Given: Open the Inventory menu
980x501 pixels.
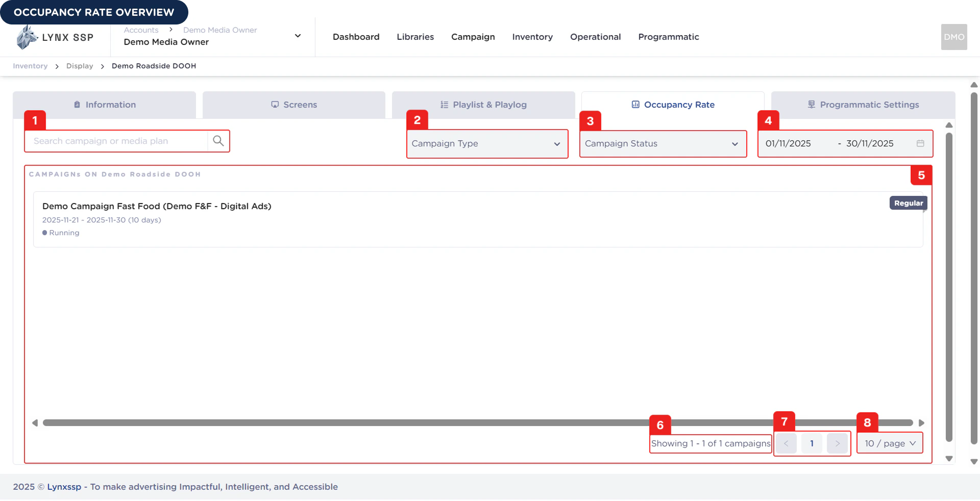Looking at the screenshot, I should pyautogui.click(x=532, y=37).
